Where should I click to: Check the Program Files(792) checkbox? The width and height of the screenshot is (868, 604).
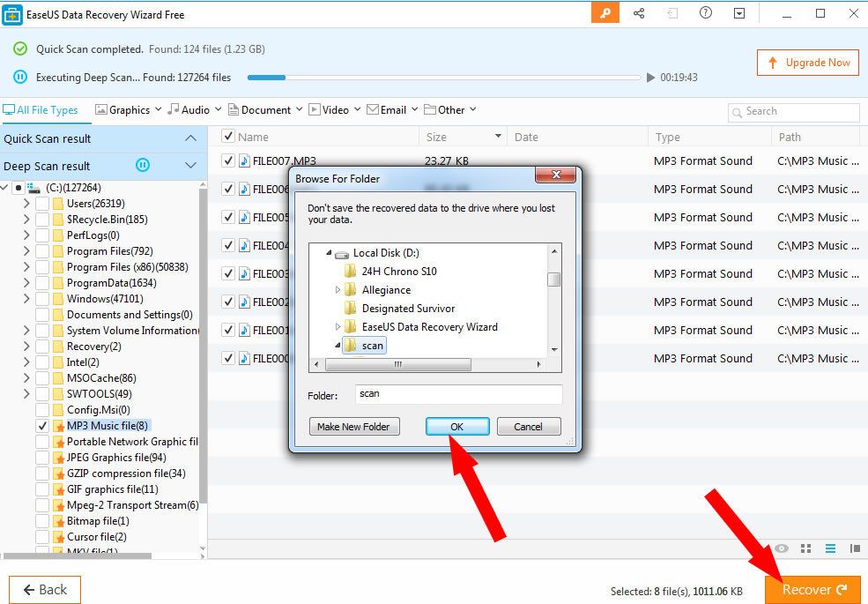42,251
